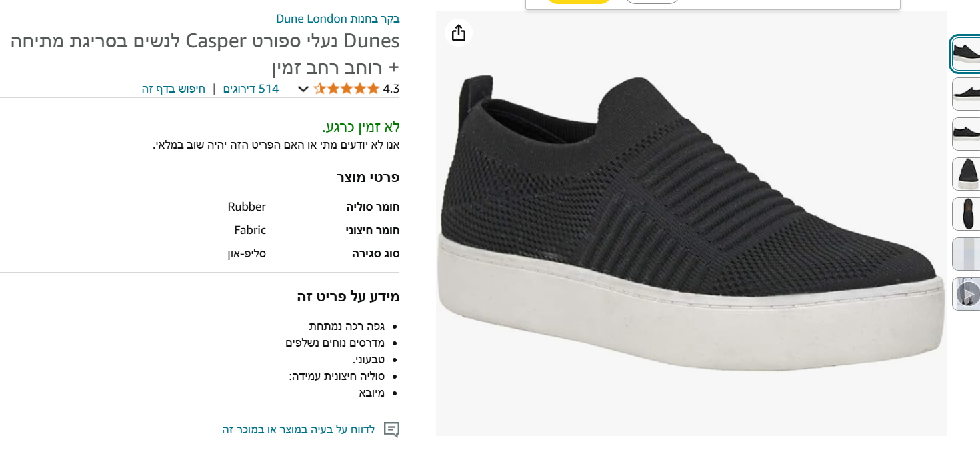Open the 514 ratings link
The image size is (980, 470).
coord(251,89)
